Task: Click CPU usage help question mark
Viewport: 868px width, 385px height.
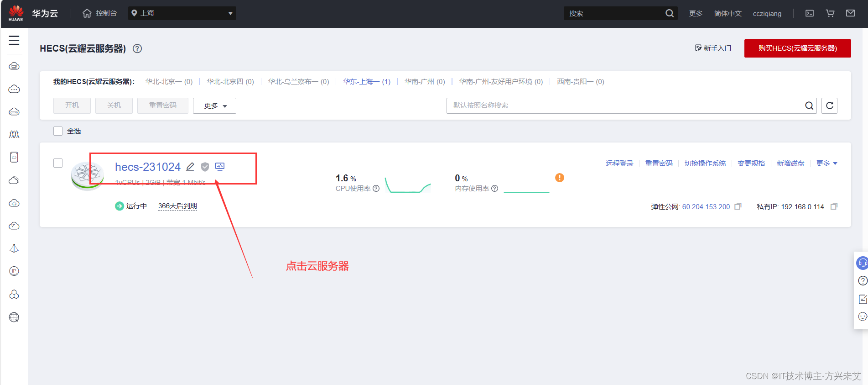Action: tap(376, 189)
